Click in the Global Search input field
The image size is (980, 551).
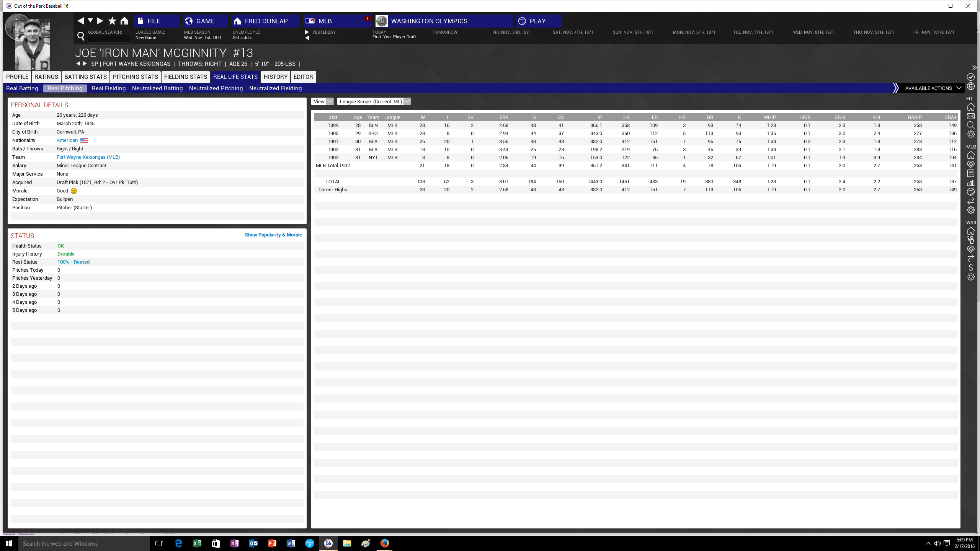pos(109,39)
